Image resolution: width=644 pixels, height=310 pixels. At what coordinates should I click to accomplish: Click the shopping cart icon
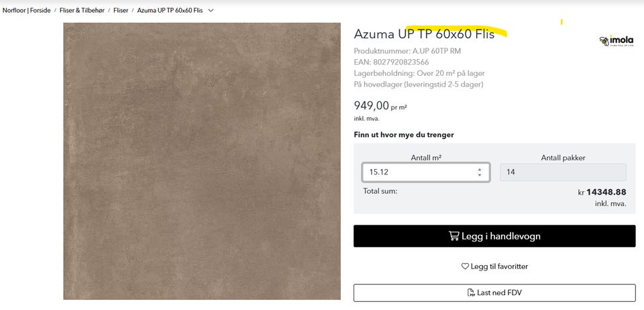click(454, 236)
